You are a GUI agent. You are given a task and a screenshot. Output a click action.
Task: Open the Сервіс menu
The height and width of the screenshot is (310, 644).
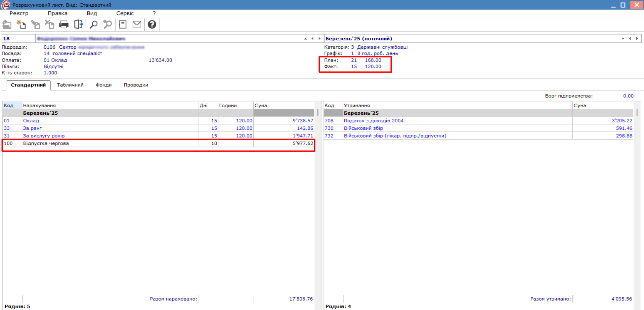125,13
